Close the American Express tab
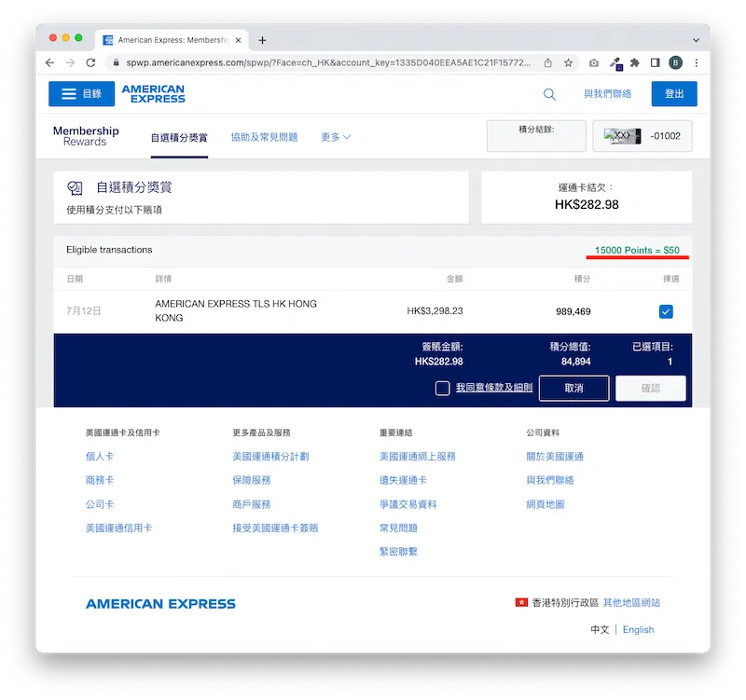746x700 pixels. point(238,40)
